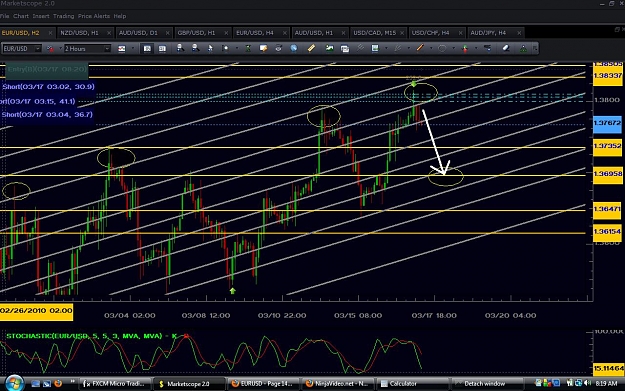Open the Trading menu
625x391 pixels.
pyautogui.click(x=63, y=16)
